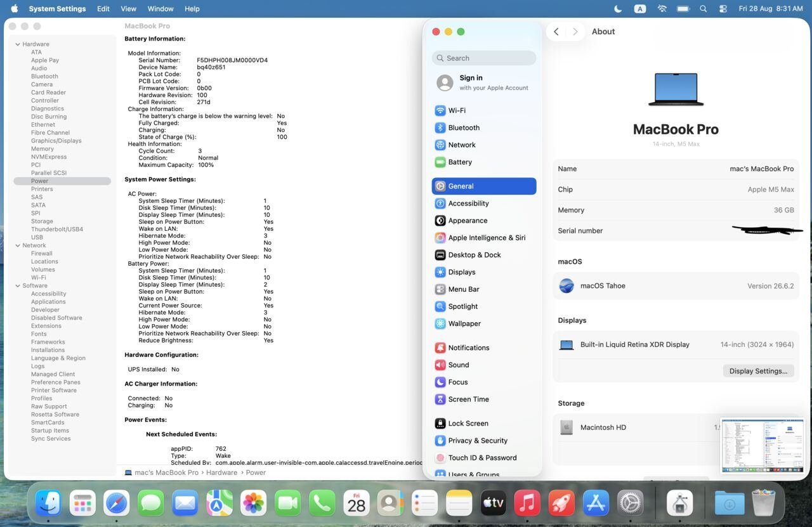Open Focus settings in sidebar

[x=484, y=382]
